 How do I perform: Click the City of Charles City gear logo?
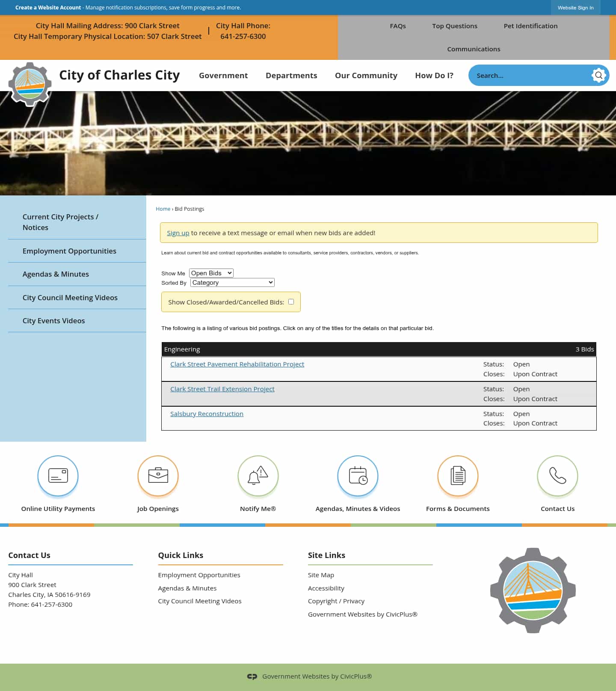(30, 84)
